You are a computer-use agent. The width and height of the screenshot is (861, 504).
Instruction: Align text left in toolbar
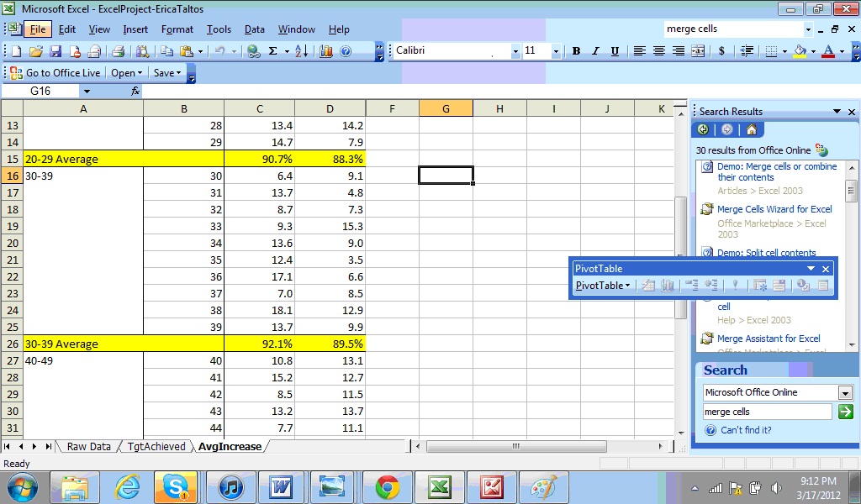click(x=639, y=51)
